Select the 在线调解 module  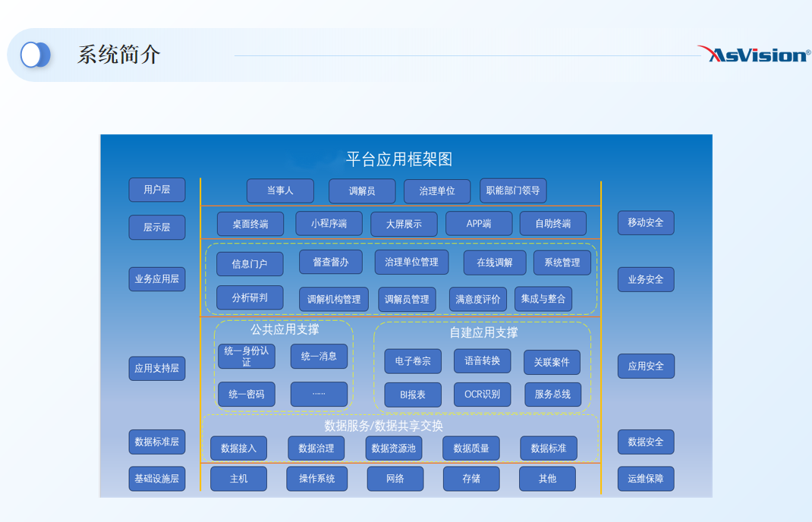[x=495, y=263]
